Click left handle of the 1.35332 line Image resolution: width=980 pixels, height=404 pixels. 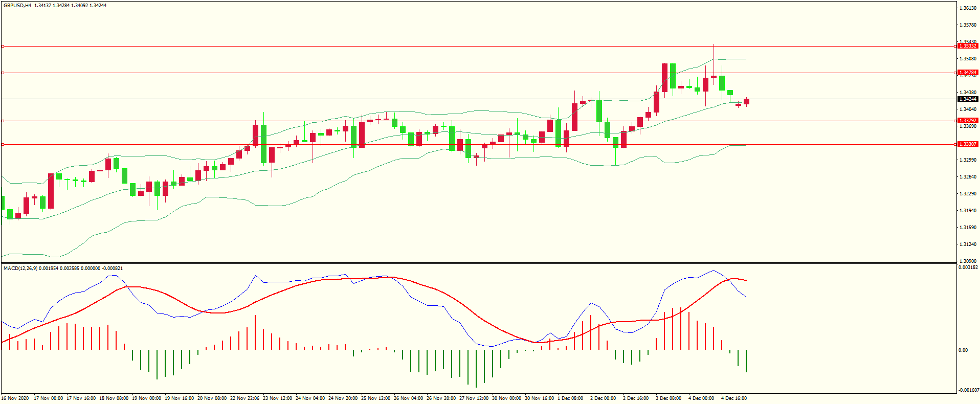coord(3,46)
